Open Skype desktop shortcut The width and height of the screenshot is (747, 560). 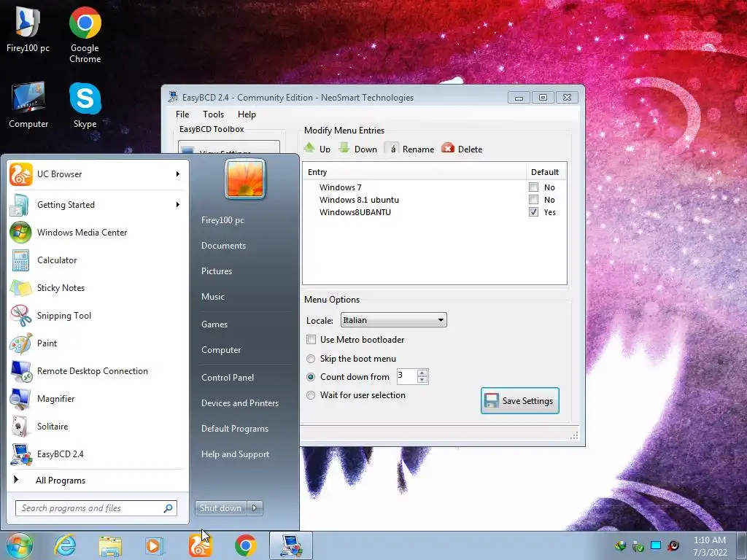coord(85,105)
